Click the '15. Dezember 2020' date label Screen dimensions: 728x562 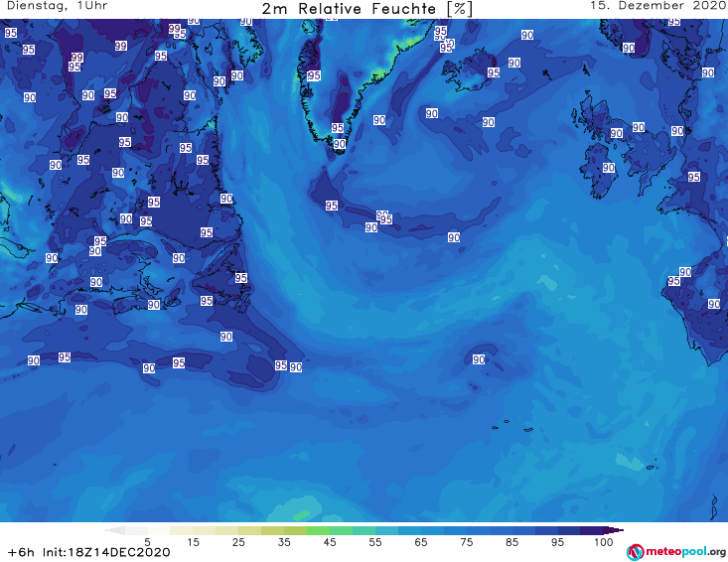pyautogui.click(x=658, y=6)
